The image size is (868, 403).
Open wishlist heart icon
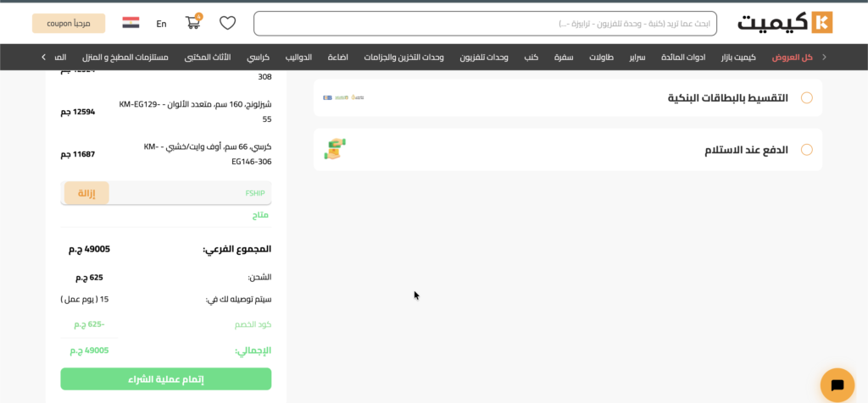point(227,23)
